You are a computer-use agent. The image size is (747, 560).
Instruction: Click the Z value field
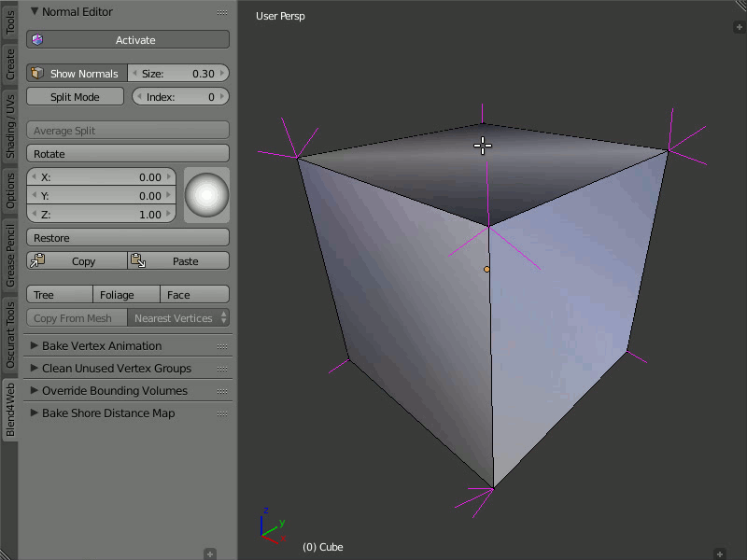(x=101, y=215)
